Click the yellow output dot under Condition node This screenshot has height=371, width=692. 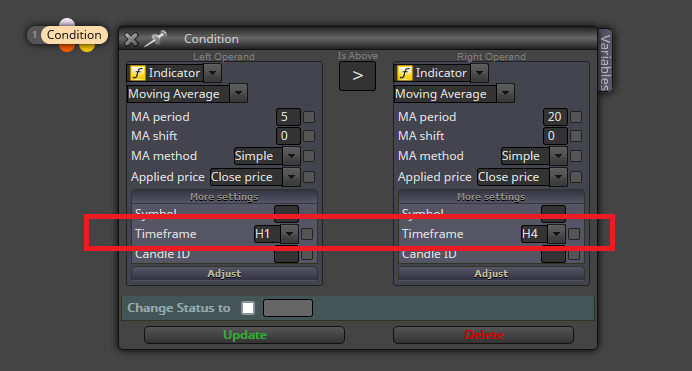[x=87, y=47]
